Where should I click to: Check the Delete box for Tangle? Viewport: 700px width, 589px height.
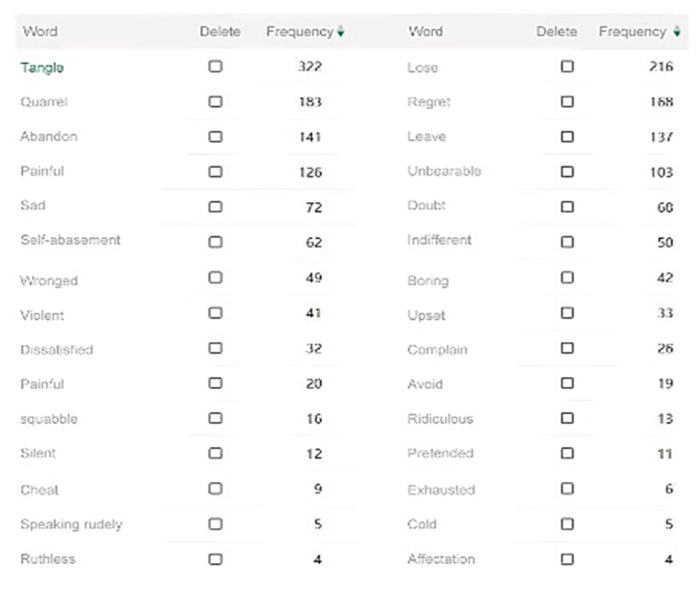click(215, 66)
